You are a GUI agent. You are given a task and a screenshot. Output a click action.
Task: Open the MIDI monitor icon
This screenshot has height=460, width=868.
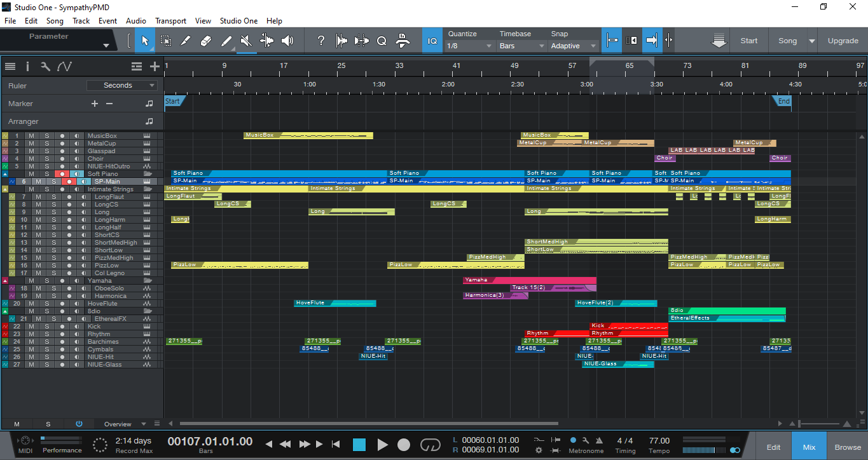[25, 441]
